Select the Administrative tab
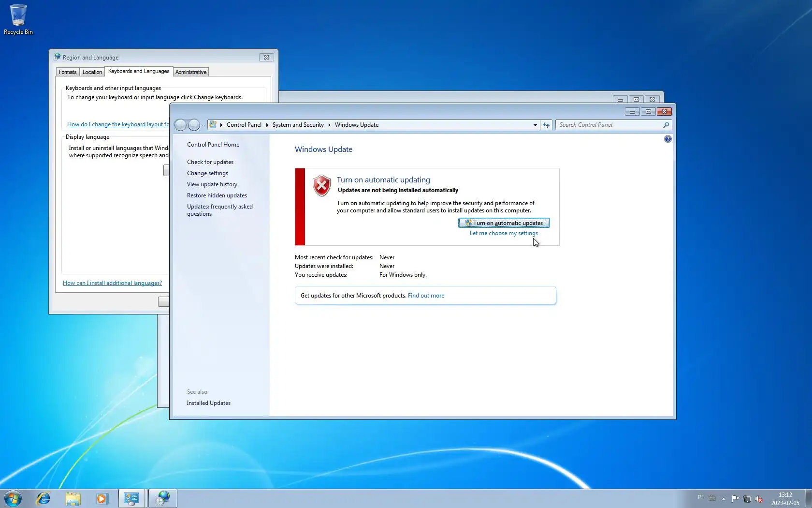The width and height of the screenshot is (812, 508). coord(191,72)
